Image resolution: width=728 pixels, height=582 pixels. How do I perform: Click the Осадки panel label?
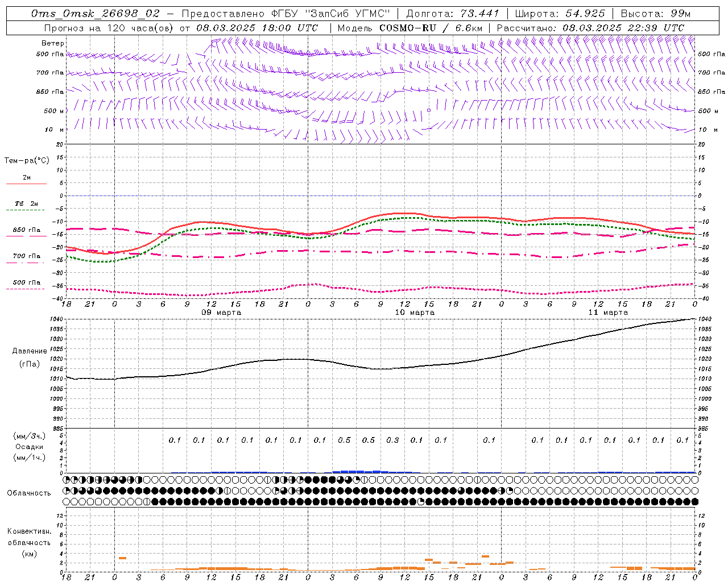[28, 447]
